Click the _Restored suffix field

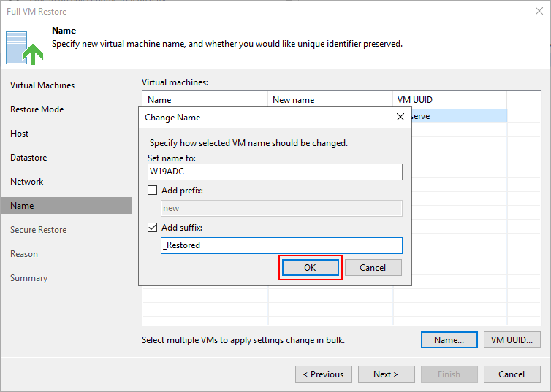click(281, 245)
